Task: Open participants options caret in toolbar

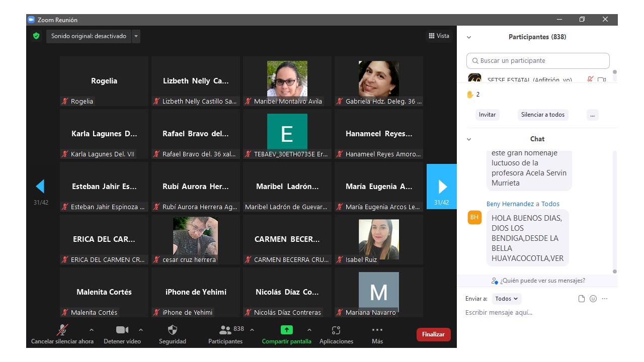Action: pos(252,330)
